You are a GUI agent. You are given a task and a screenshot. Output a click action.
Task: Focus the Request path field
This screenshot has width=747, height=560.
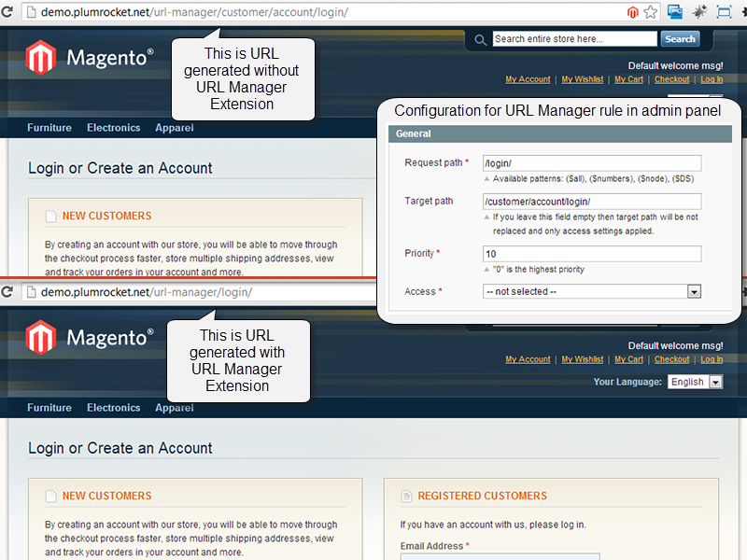click(x=592, y=163)
